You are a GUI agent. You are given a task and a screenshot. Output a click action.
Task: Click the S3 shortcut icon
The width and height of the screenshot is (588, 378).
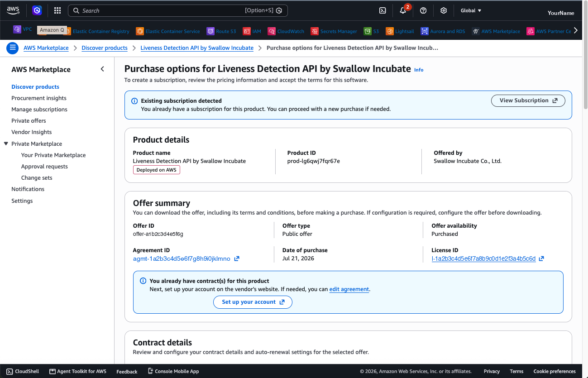[x=368, y=31]
